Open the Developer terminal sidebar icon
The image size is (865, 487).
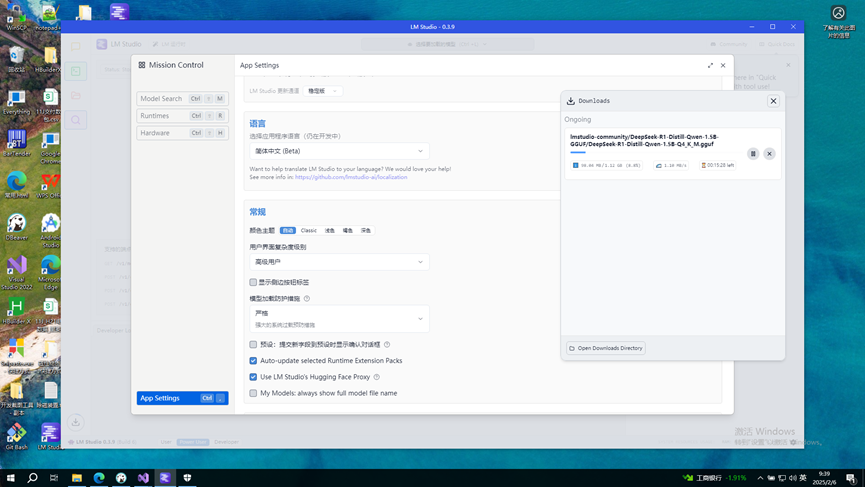coord(76,71)
